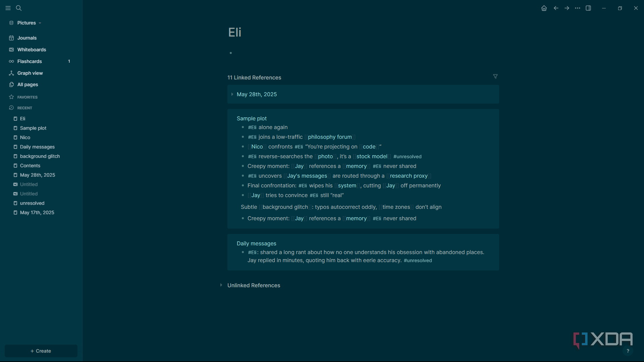The image size is (644, 362).
Task: Go to Home via house icon
Action: 544,8
